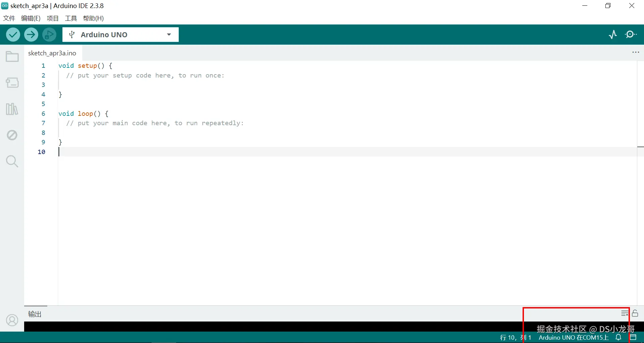The height and width of the screenshot is (343, 644).
Task: Select the sketch_apr3a.ino tab
Action: (x=52, y=53)
